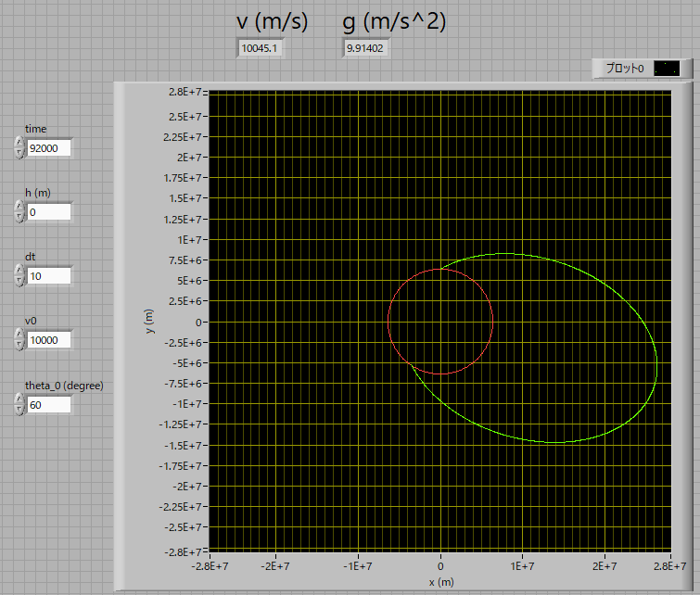This screenshot has height=595, width=700.
Task: Select the time field showing 92000
Action: (48, 148)
